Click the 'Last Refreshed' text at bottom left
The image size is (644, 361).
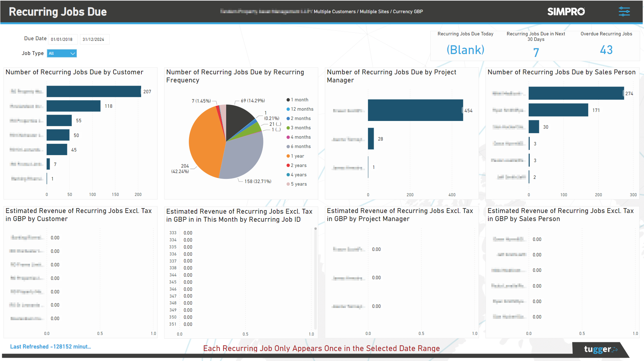[x=51, y=347]
